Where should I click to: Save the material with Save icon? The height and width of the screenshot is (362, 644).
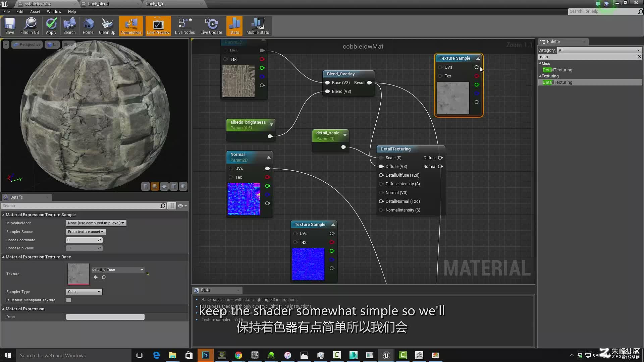pyautogui.click(x=10, y=26)
